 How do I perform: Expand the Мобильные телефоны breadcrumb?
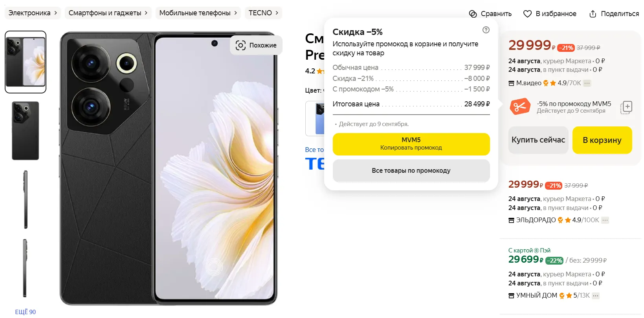(x=235, y=13)
